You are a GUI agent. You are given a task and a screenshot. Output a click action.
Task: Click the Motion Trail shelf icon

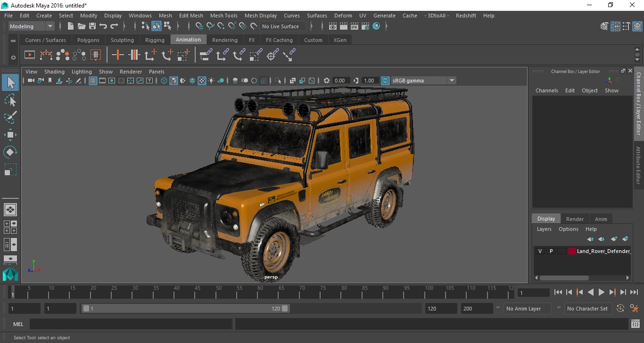(46, 55)
